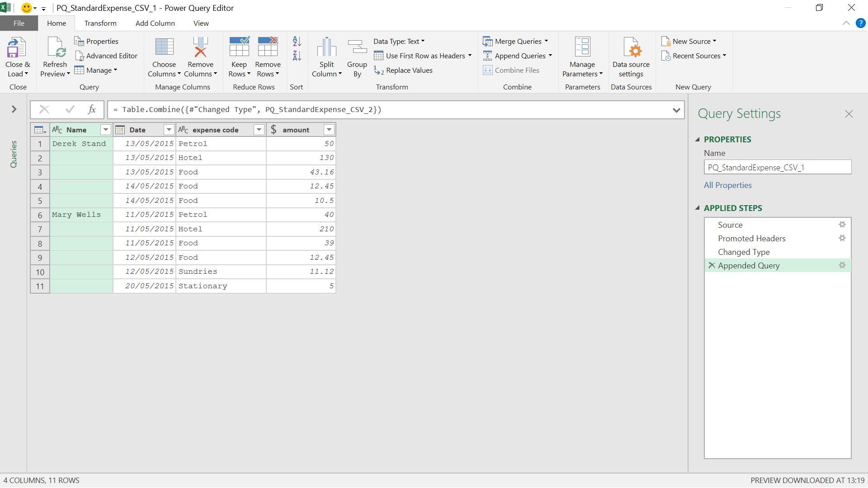The width and height of the screenshot is (868, 488).
Task: Open expense code column filter dropdown
Action: pos(259,130)
